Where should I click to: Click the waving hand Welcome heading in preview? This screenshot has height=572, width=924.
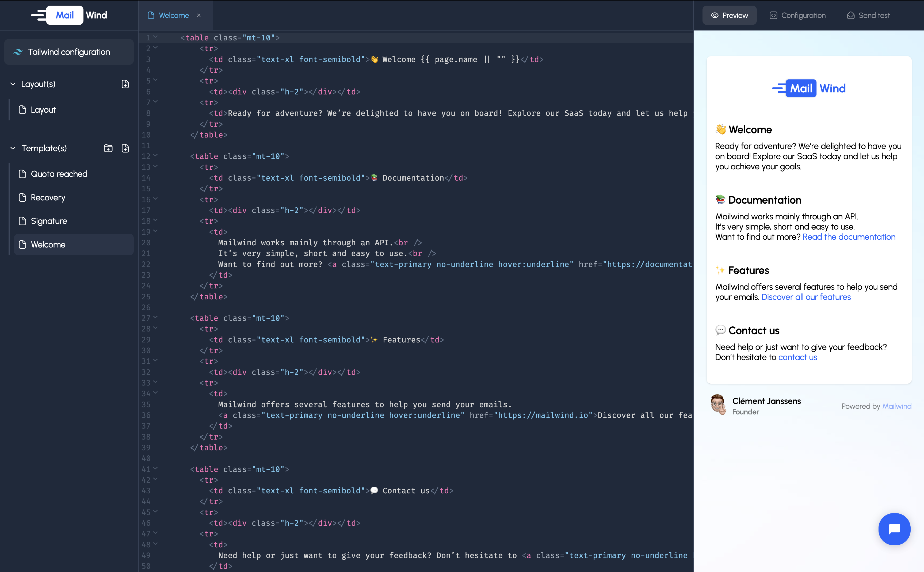pos(743,129)
